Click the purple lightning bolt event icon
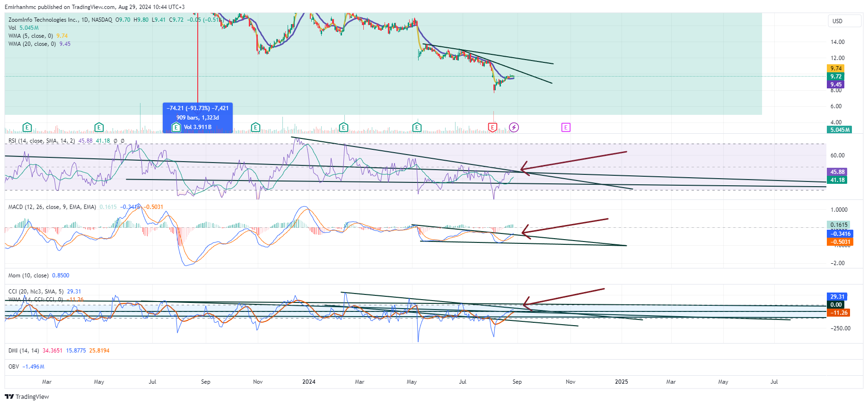The image size is (868, 405). [514, 127]
